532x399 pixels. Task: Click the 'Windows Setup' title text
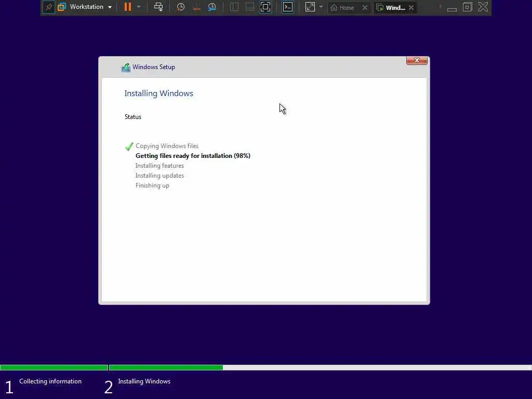coord(154,67)
